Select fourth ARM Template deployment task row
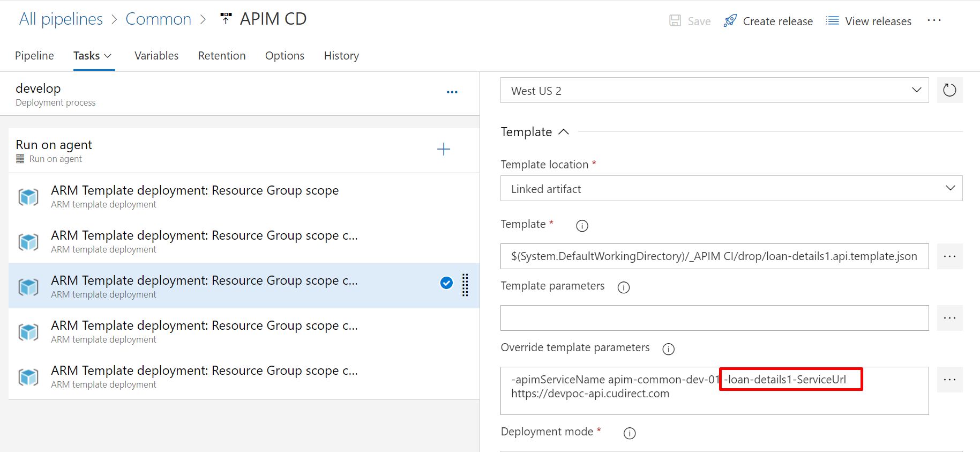 pyautogui.click(x=244, y=331)
